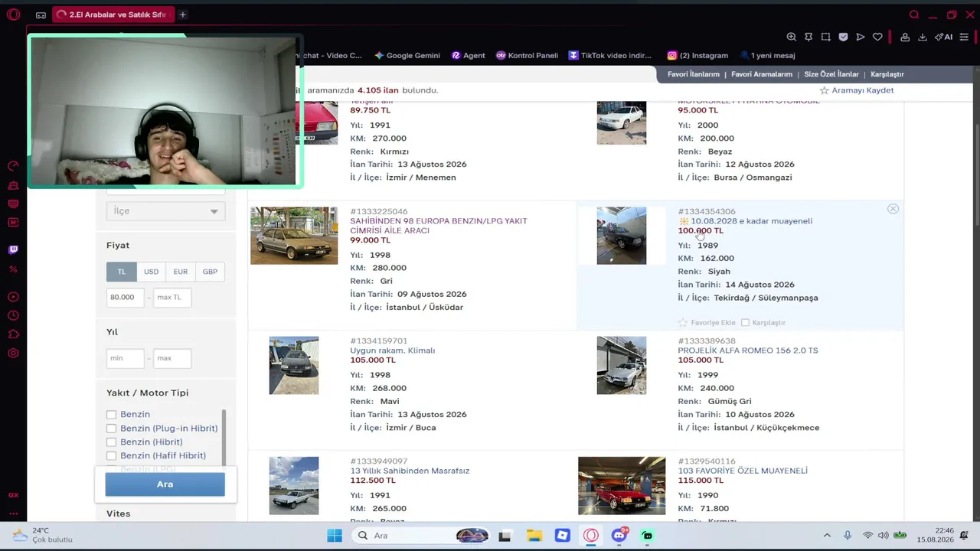Remove the highlighted 100.000 TL listing

(x=893, y=209)
